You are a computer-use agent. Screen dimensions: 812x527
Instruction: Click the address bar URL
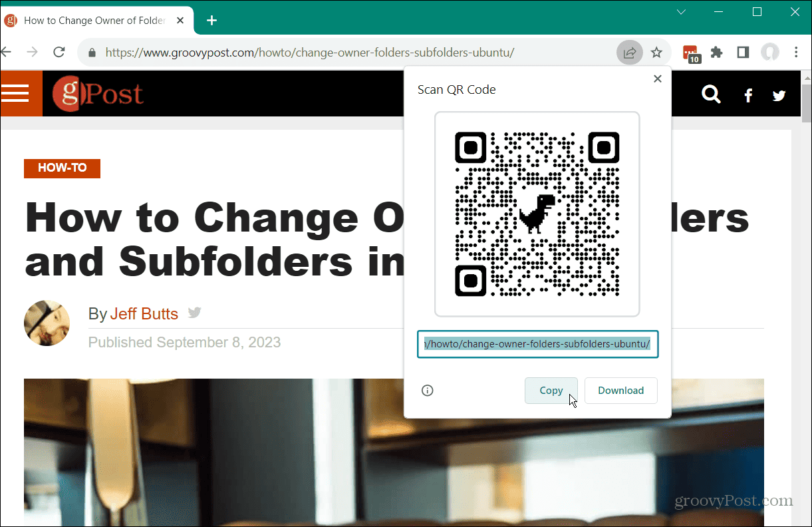pos(310,53)
